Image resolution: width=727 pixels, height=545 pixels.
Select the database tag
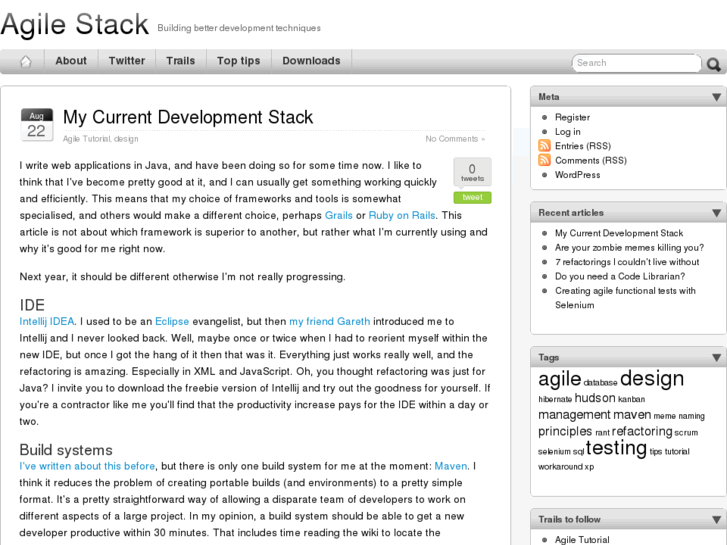[600, 383]
